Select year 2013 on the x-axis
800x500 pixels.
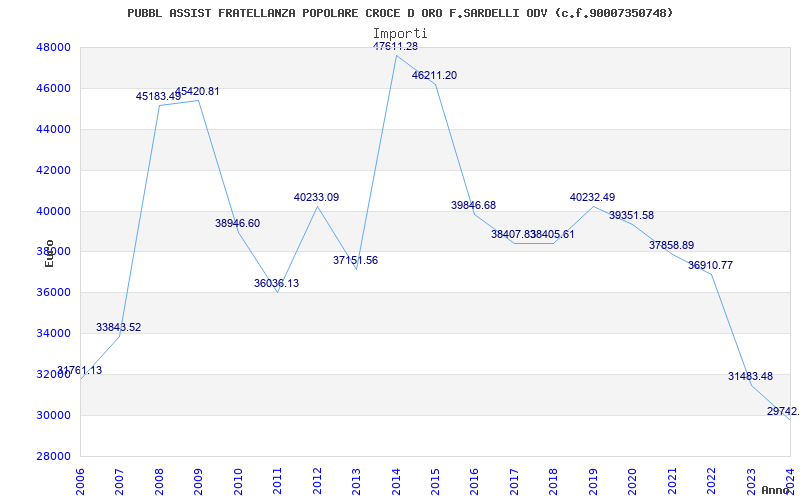coord(356,482)
